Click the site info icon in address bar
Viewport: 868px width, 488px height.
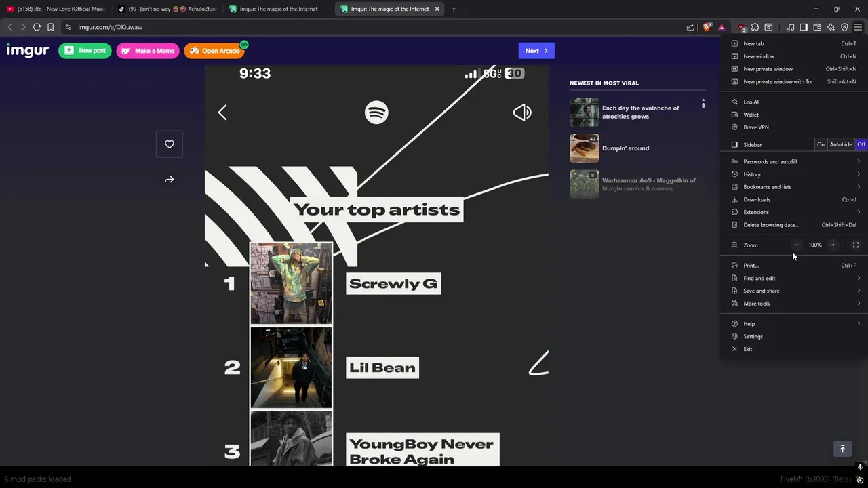point(68,27)
